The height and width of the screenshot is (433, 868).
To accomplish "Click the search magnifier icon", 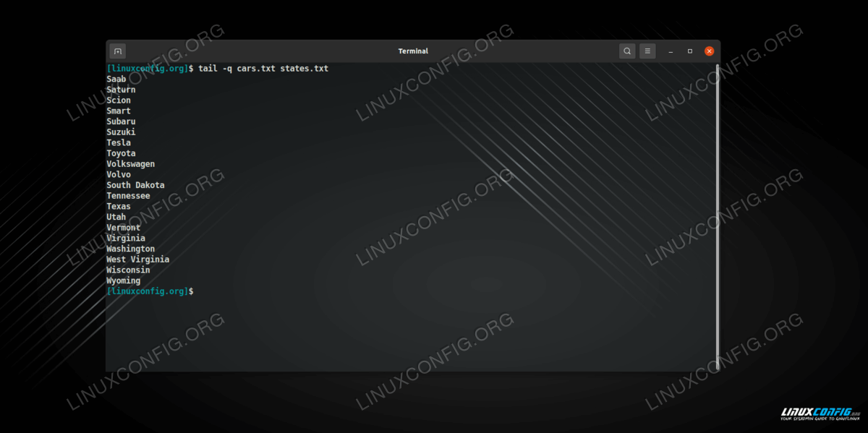I will coord(627,51).
